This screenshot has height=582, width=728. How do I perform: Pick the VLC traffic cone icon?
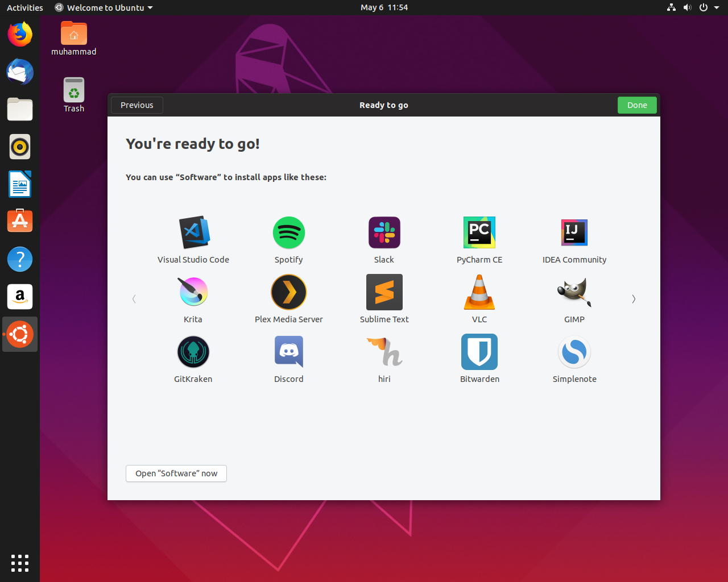pos(479,292)
